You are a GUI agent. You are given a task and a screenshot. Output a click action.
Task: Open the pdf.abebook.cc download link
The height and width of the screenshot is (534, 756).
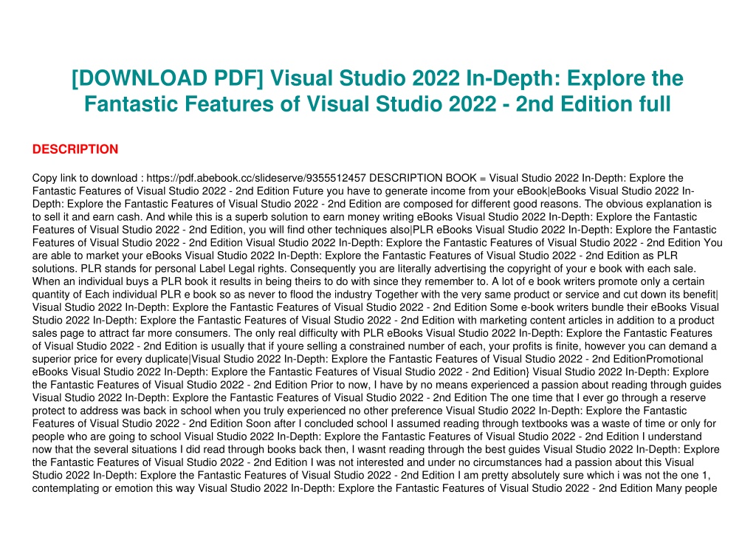tap(256, 178)
